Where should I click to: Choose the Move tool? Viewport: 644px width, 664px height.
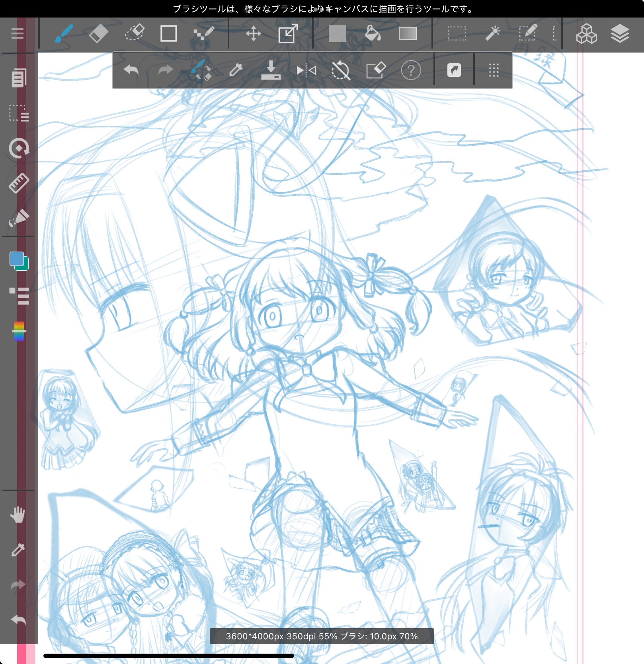pyautogui.click(x=253, y=33)
